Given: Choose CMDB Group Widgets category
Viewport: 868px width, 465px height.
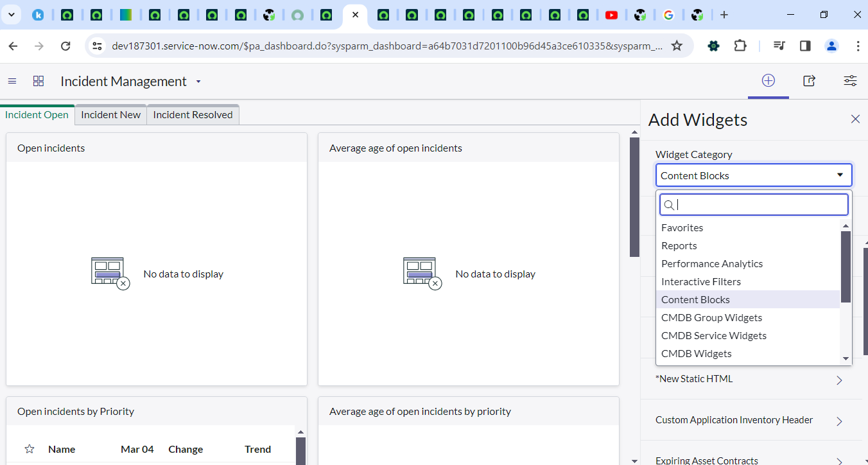Looking at the screenshot, I should (748, 317).
